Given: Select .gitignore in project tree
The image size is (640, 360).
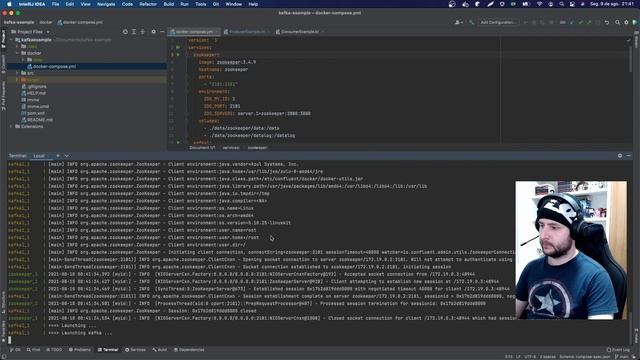Looking at the screenshot, I should click(x=34, y=87).
